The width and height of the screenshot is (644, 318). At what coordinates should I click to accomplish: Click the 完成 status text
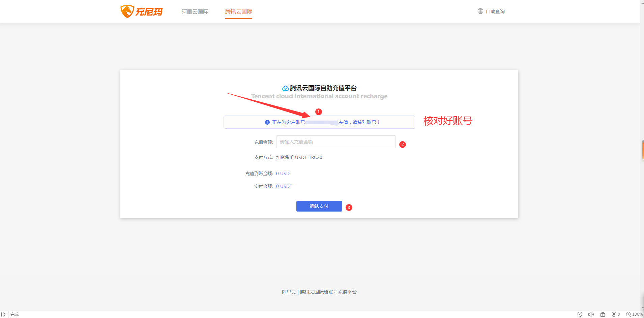click(14, 314)
